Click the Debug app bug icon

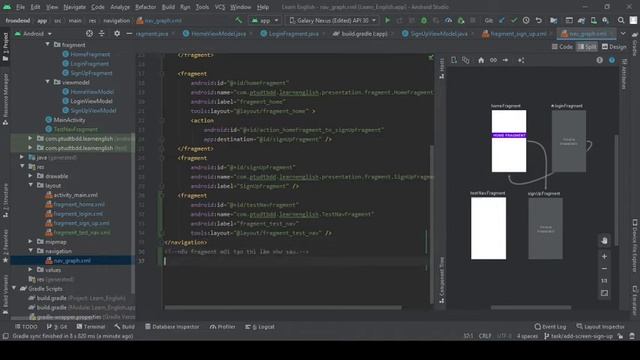424,20
